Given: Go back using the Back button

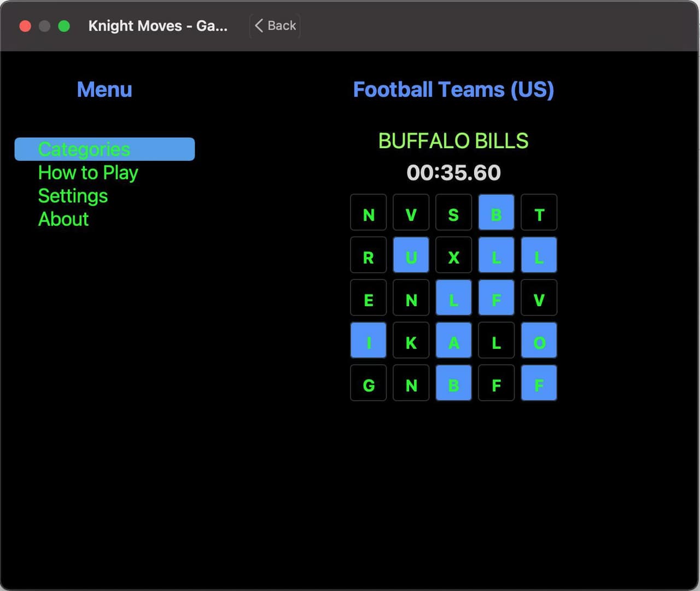Looking at the screenshot, I should click(275, 26).
